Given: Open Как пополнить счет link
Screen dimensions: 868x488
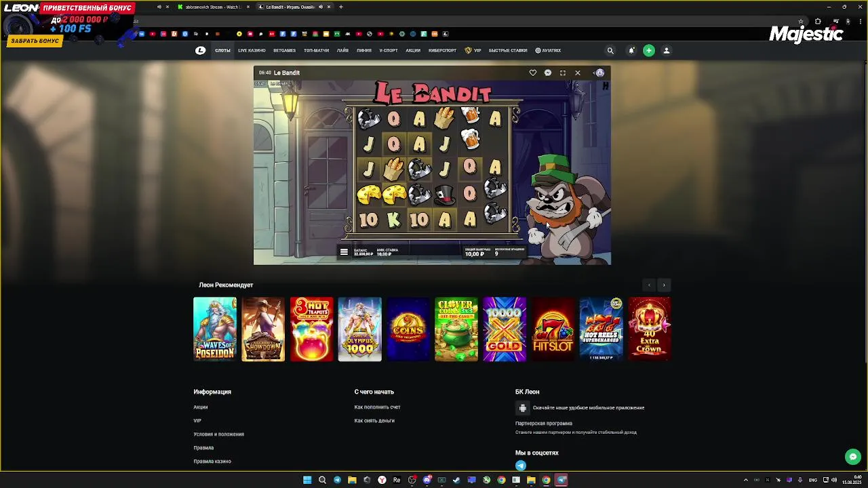Looking at the screenshot, I should coord(377,407).
